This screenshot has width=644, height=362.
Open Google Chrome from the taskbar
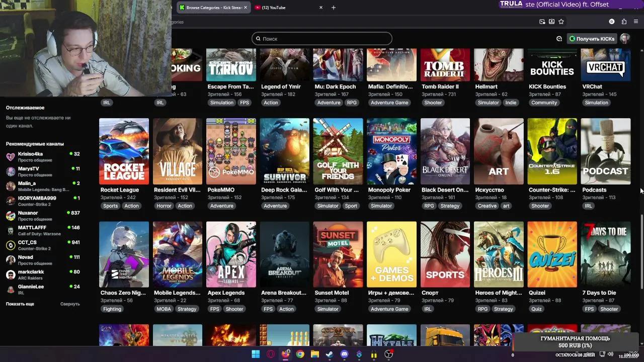(300, 354)
